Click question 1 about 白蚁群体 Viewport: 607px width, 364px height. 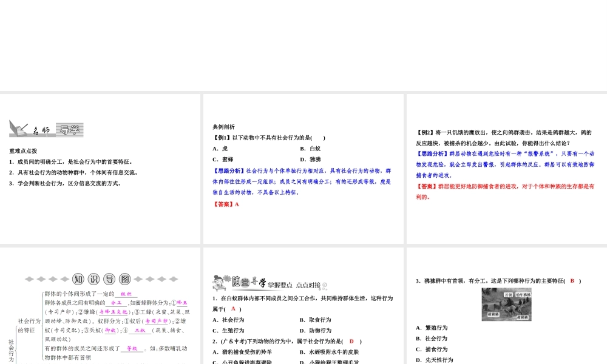coord(303,304)
